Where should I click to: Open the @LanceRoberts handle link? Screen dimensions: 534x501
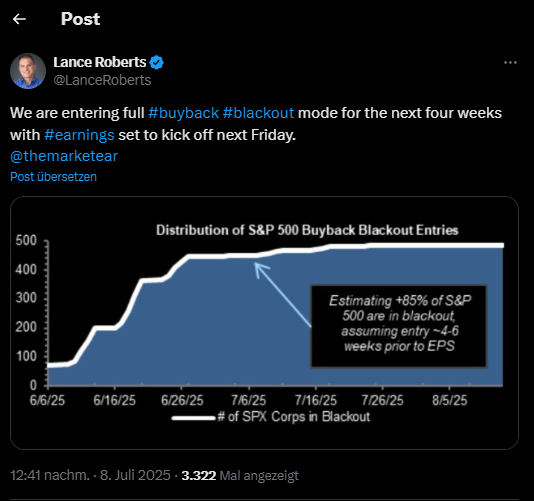click(x=102, y=80)
